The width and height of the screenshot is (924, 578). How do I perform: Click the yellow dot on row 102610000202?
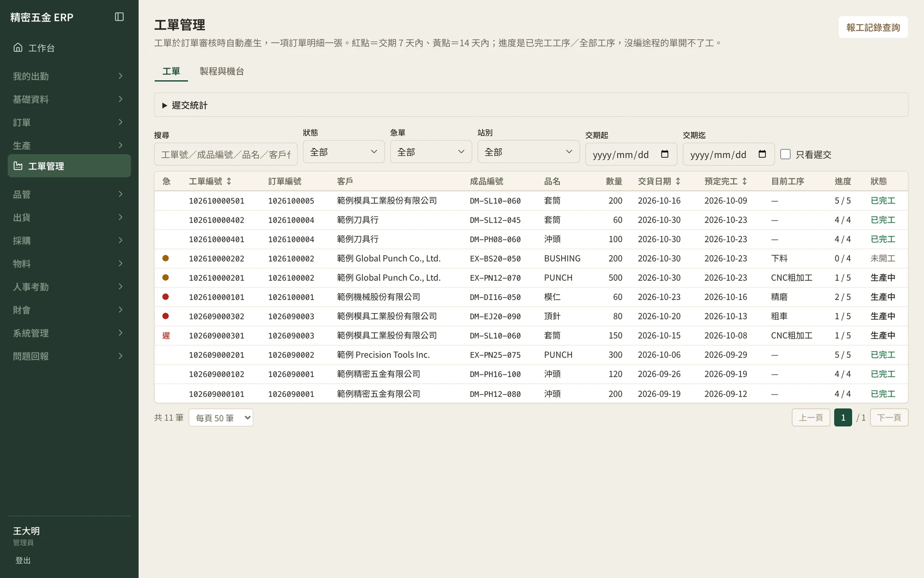coord(166,258)
